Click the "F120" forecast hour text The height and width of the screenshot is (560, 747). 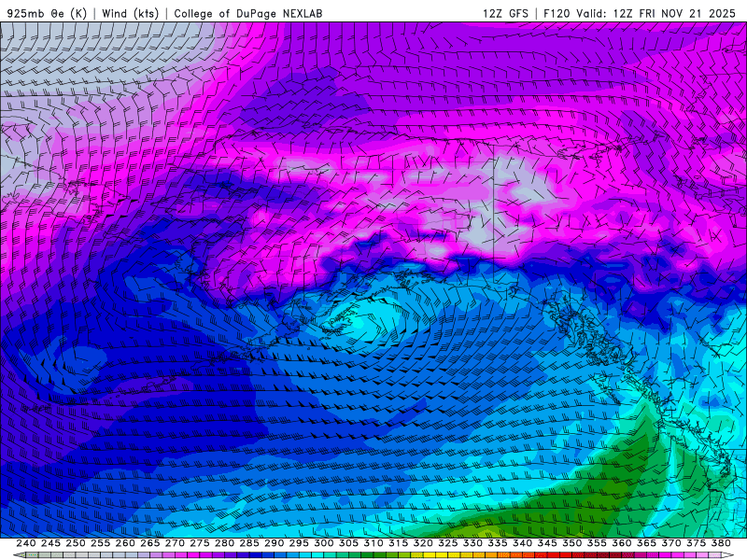[x=557, y=13]
